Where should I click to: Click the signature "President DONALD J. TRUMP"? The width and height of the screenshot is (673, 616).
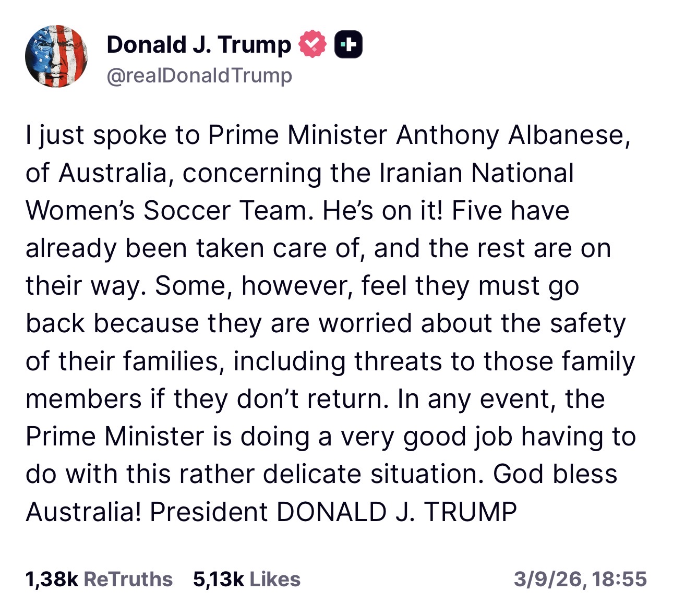click(x=333, y=512)
